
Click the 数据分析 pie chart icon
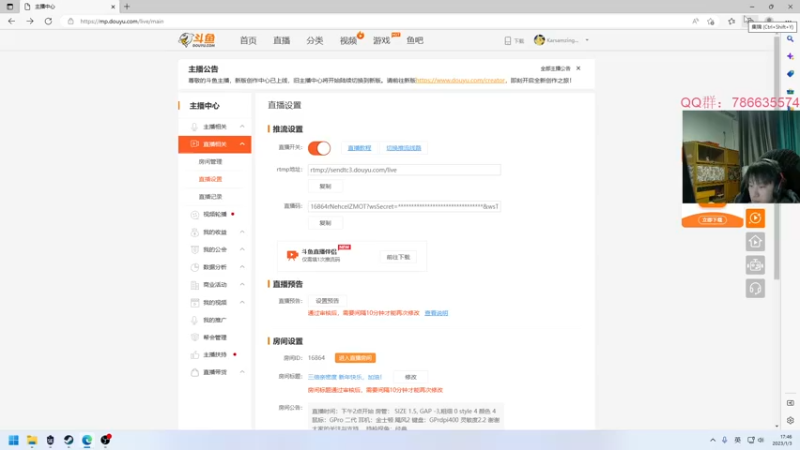(x=194, y=267)
